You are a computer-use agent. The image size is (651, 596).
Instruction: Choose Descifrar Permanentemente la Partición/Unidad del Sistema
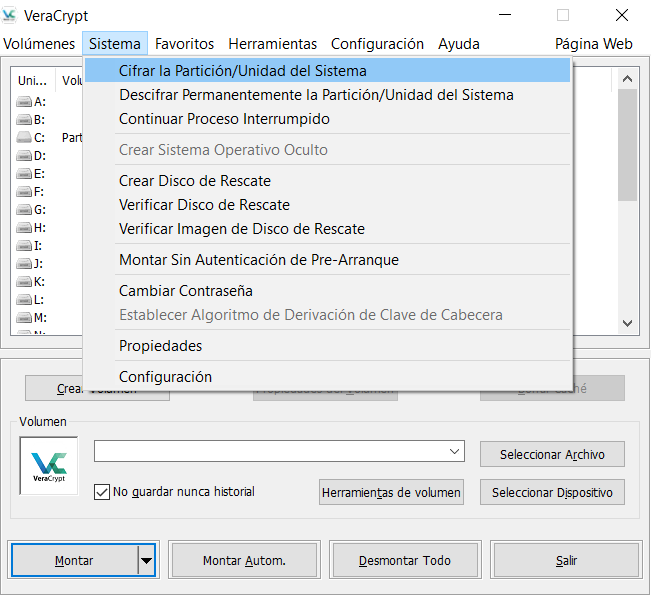coord(327,95)
